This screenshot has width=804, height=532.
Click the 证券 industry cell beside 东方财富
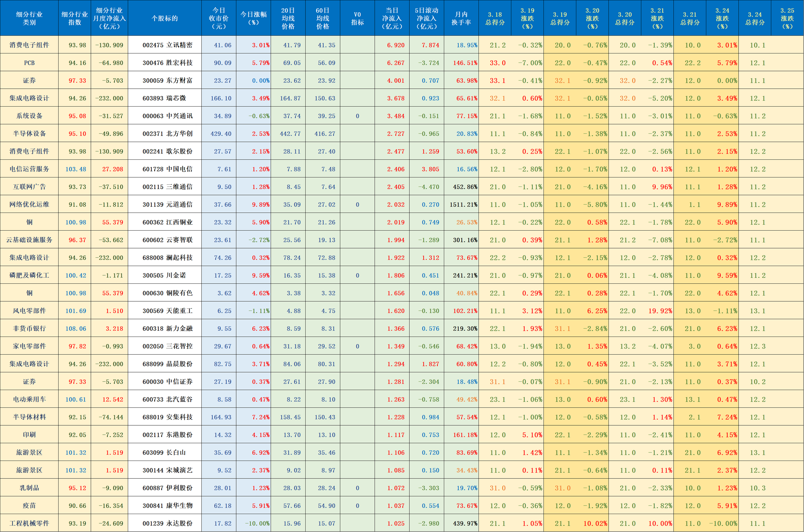pos(29,80)
